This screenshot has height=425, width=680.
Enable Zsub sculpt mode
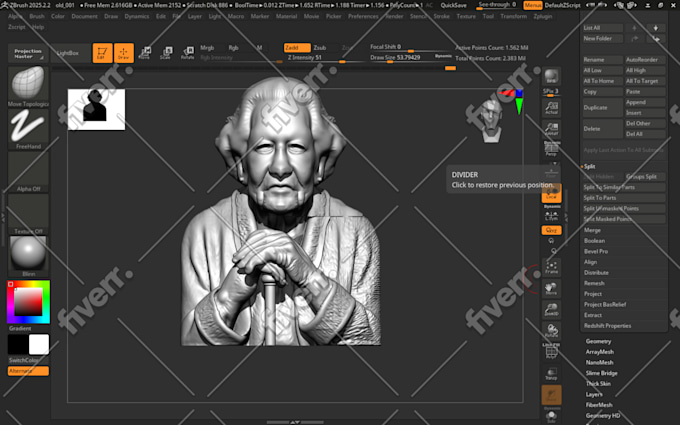[320, 48]
